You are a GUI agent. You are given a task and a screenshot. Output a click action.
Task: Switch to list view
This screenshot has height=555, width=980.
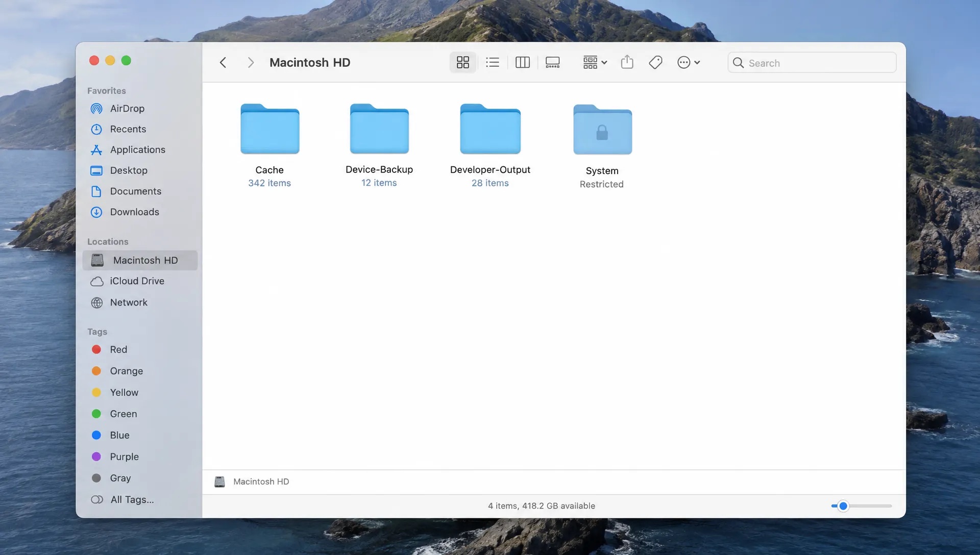coord(493,62)
